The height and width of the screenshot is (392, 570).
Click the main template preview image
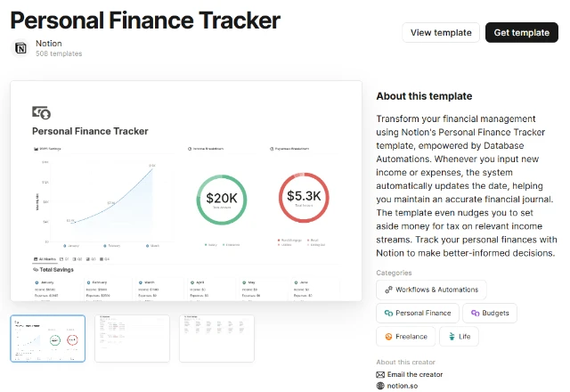pyautogui.click(x=185, y=191)
